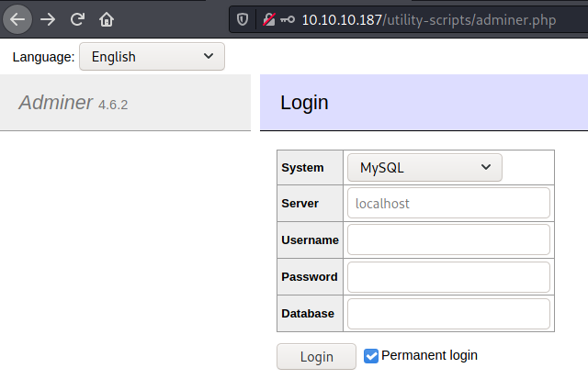
Task: Expand the System dropdown showing MySQL
Action: click(424, 168)
